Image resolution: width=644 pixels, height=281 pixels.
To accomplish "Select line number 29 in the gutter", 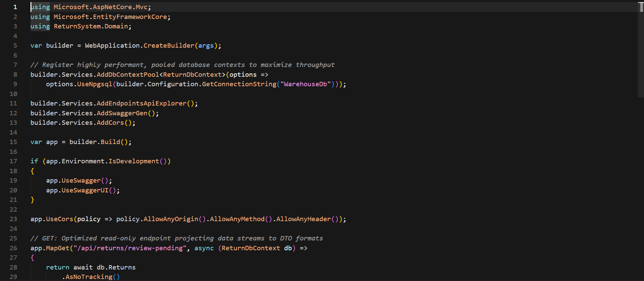I will pyautogui.click(x=14, y=277).
